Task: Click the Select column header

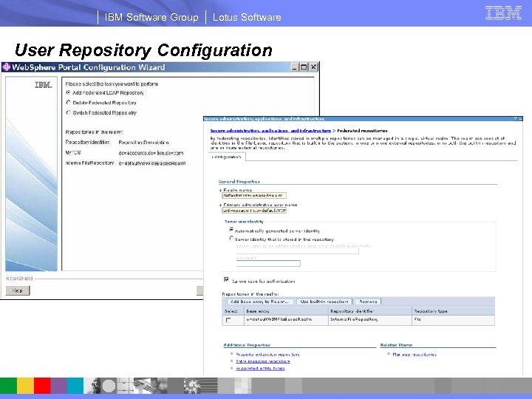Action: point(233,311)
